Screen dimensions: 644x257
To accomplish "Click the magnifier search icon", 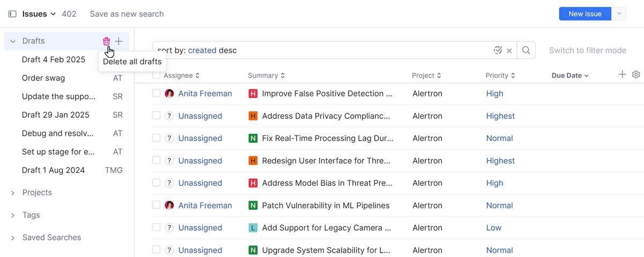I will (526, 50).
